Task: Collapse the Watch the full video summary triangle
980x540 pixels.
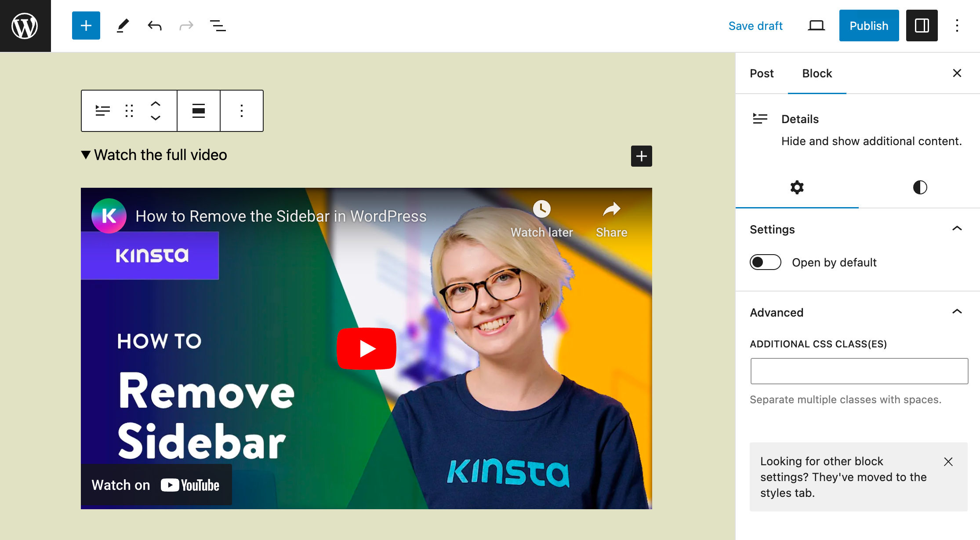Action: coord(86,155)
